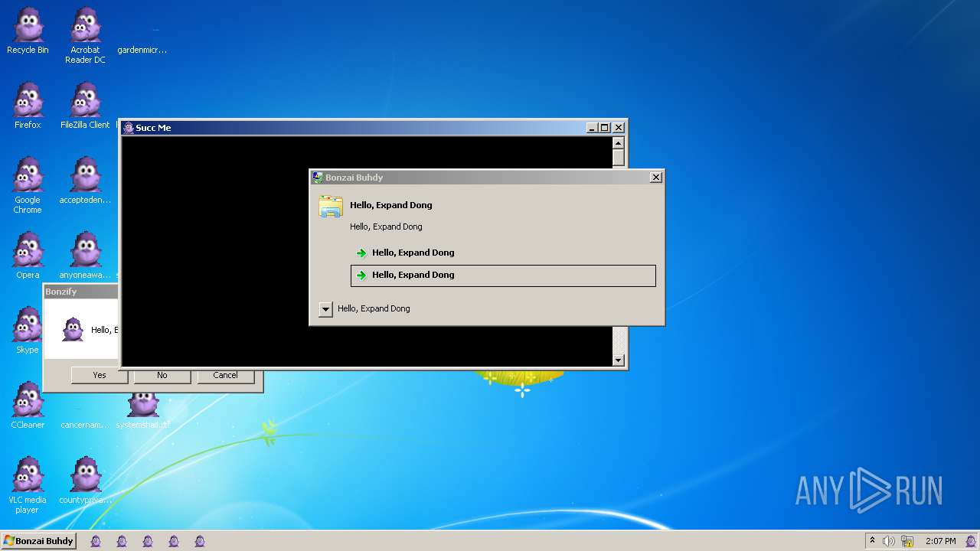This screenshot has height=551, width=980.
Task: Click the Bonzi icon right of the clock
Action: tap(971, 541)
